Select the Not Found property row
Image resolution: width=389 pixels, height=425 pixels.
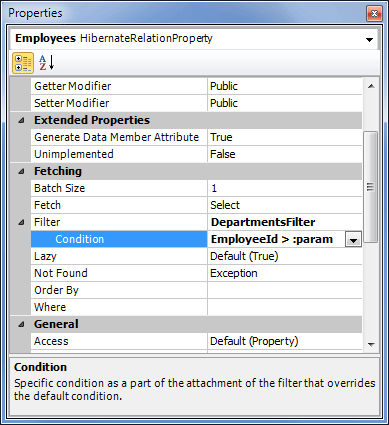[x=196, y=273]
